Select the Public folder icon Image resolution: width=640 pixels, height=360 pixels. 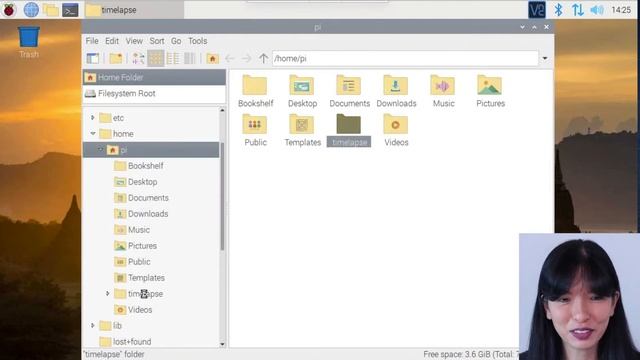pos(255,130)
